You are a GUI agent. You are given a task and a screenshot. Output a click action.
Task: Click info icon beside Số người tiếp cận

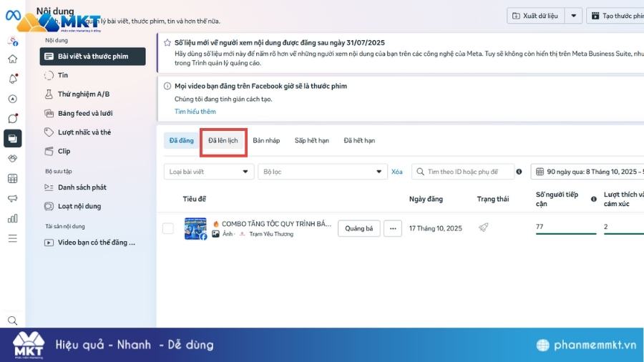coord(593,199)
